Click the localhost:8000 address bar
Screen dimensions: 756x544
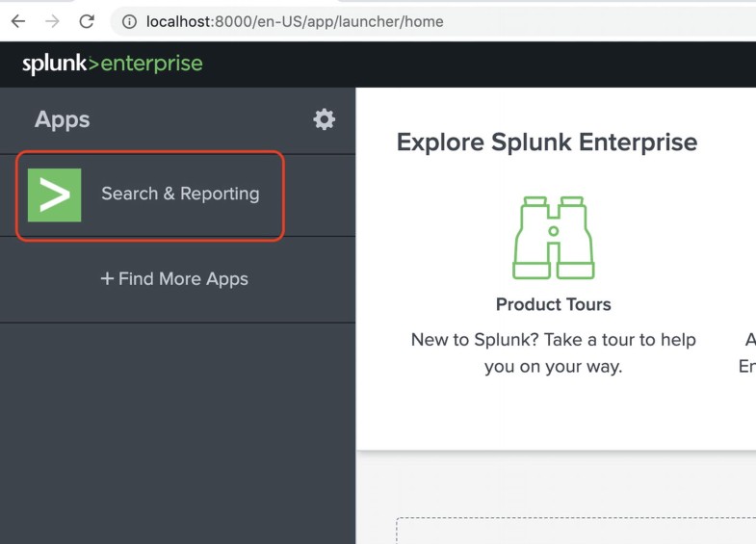click(434, 22)
